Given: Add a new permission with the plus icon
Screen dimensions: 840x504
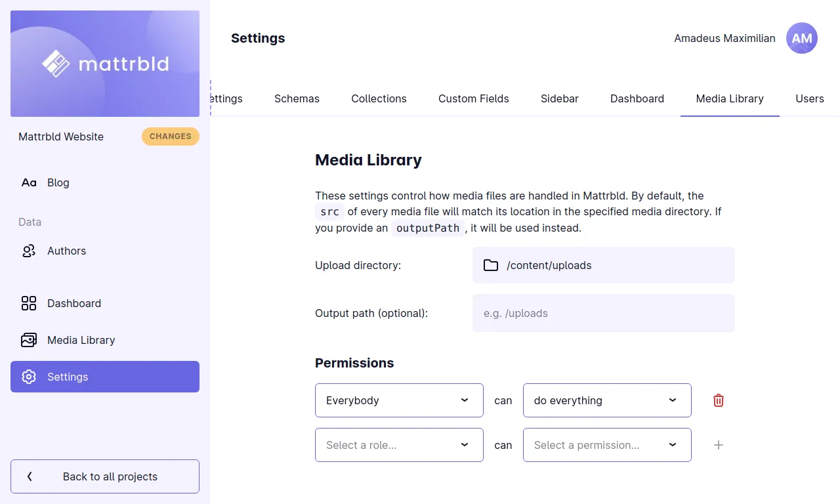Looking at the screenshot, I should point(718,445).
